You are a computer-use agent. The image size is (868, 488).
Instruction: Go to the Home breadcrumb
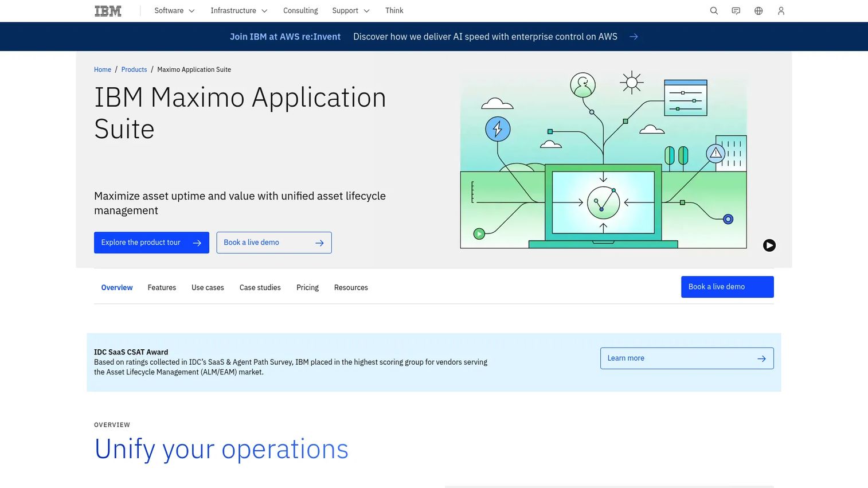coord(103,69)
